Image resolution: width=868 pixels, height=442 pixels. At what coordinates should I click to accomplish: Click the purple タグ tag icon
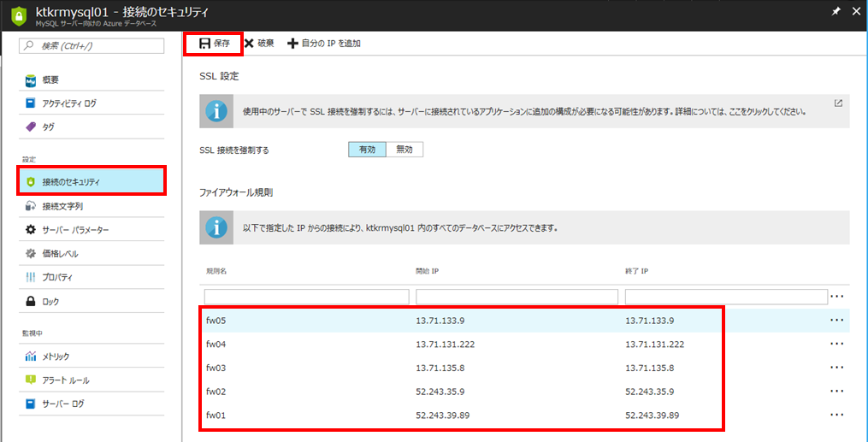point(31,127)
